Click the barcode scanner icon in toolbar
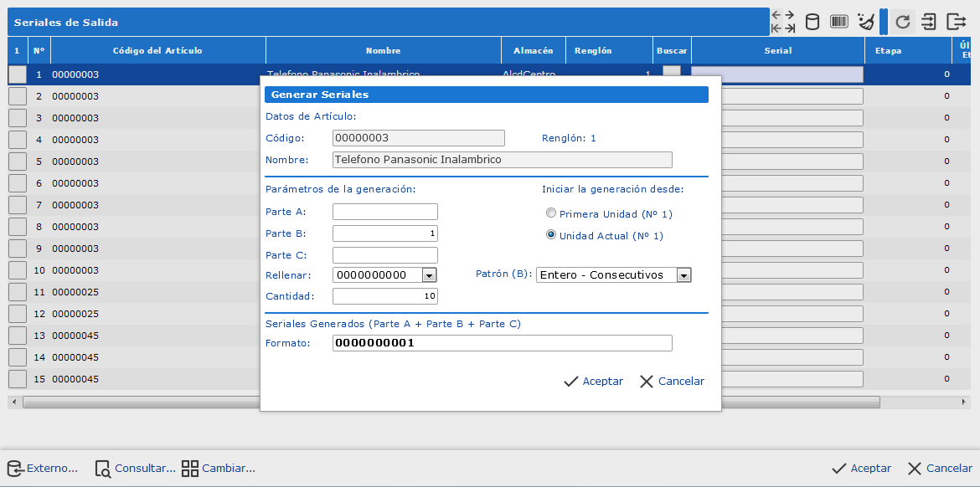 pos(839,22)
